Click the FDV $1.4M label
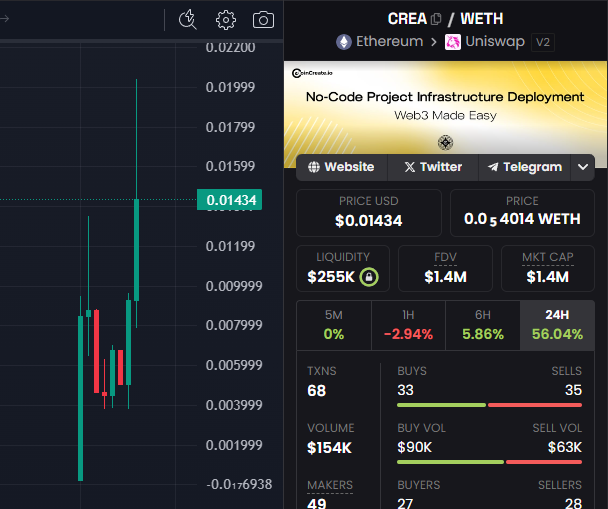This screenshot has width=608, height=509. 445,268
